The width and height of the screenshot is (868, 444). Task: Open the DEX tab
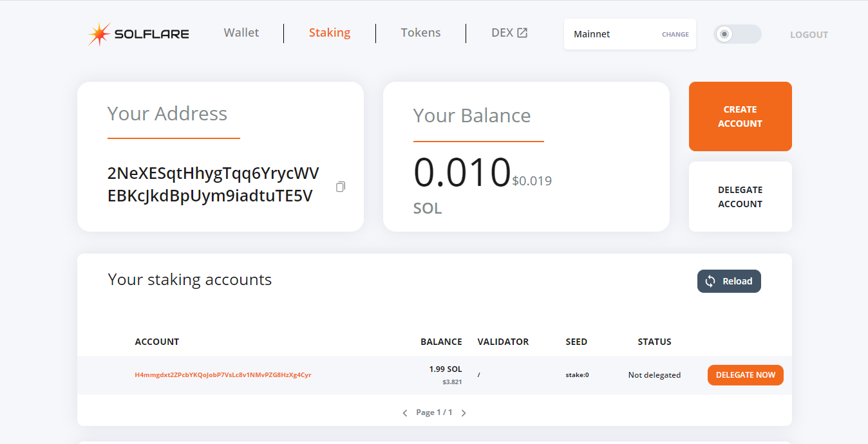(x=509, y=33)
